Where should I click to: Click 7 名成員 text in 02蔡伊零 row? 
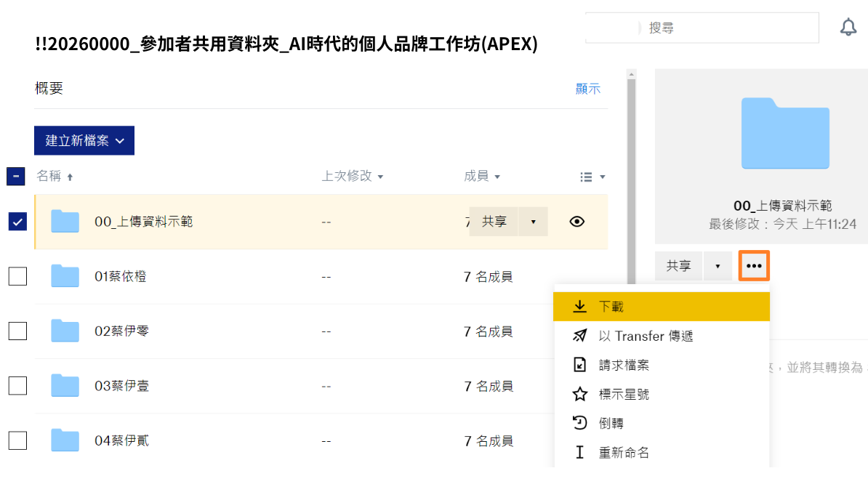[x=489, y=331]
